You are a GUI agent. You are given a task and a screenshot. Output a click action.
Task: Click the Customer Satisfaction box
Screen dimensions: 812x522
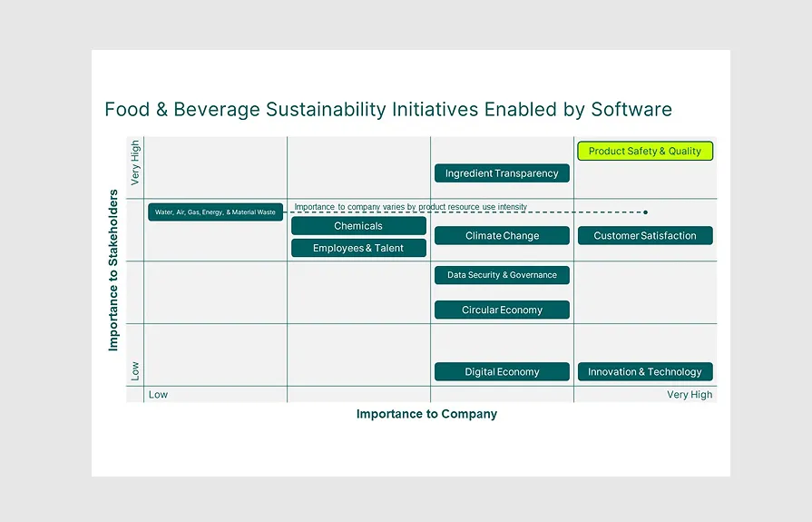tap(645, 235)
